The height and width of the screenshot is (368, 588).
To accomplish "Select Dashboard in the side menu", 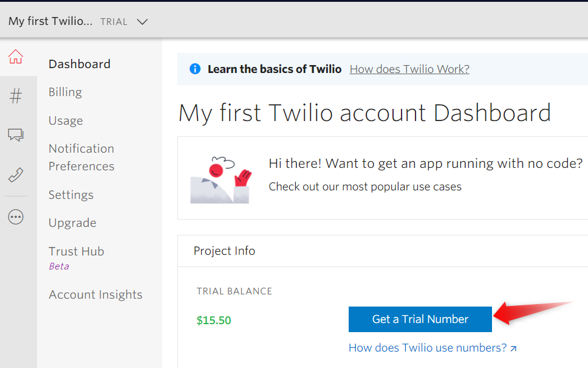I will point(80,64).
